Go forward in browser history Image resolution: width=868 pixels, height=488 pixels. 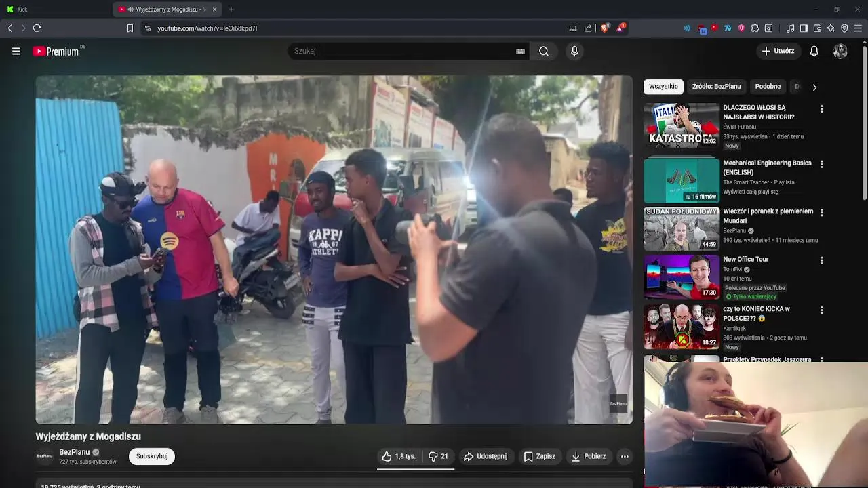[x=23, y=28]
